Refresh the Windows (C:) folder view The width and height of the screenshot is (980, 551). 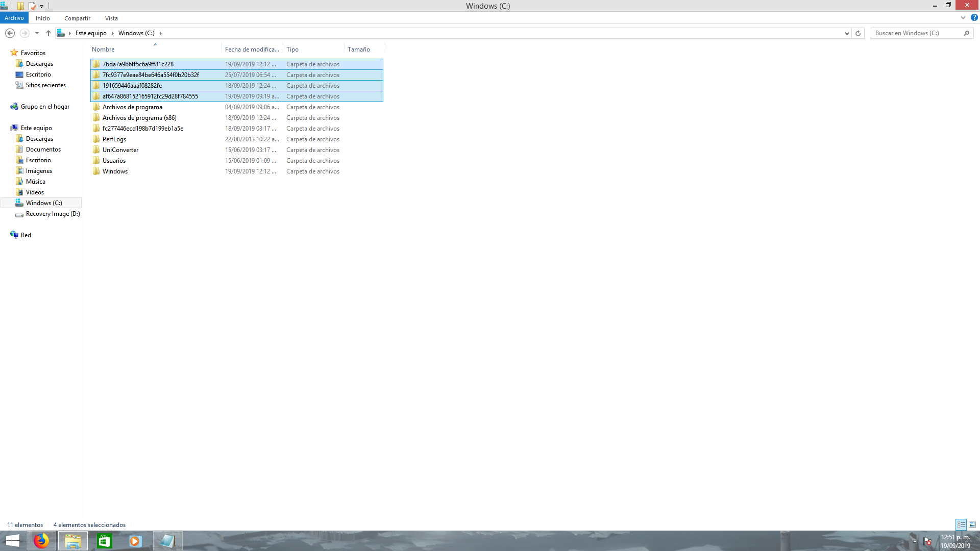(858, 33)
